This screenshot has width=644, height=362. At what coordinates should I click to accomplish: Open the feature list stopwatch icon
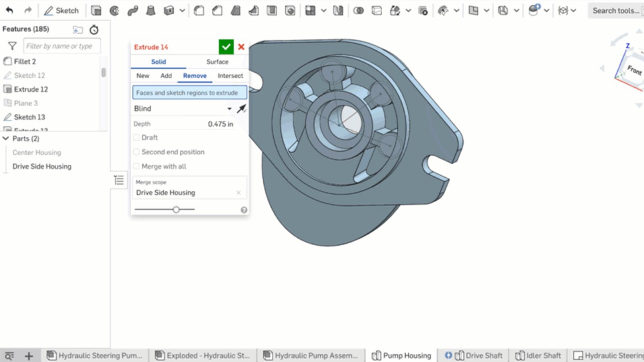click(94, 29)
